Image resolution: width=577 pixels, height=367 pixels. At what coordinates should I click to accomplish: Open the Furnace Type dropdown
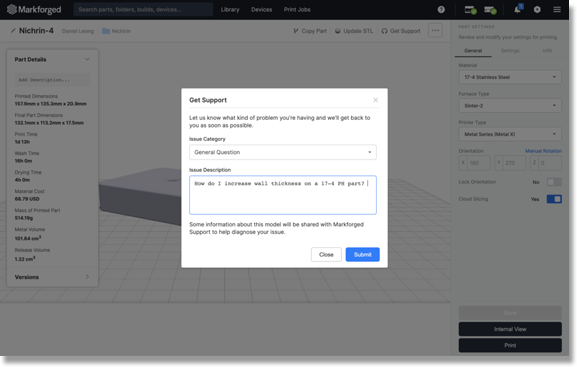[510, 106]
